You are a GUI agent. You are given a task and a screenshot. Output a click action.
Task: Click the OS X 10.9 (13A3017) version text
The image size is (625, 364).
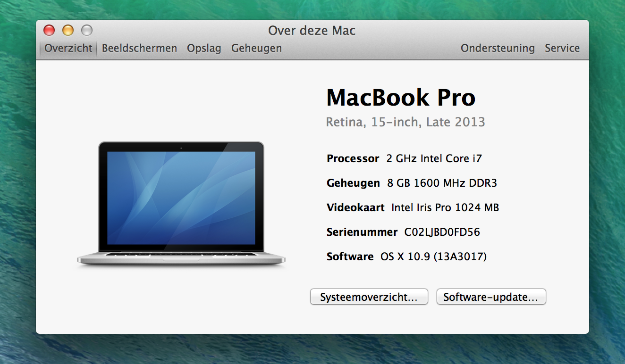[x=433, y=256]
